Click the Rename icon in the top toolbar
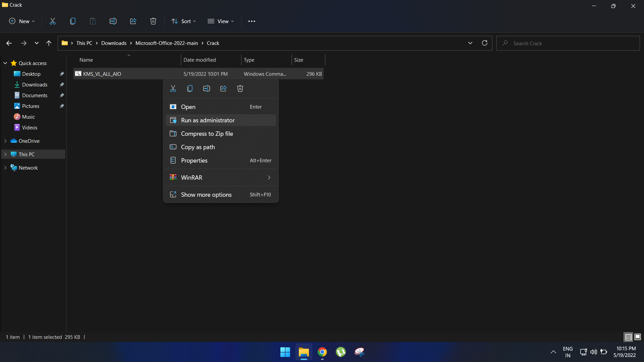Image resolution: width=644 pixels, height=362 pixels. pos(113,21)
